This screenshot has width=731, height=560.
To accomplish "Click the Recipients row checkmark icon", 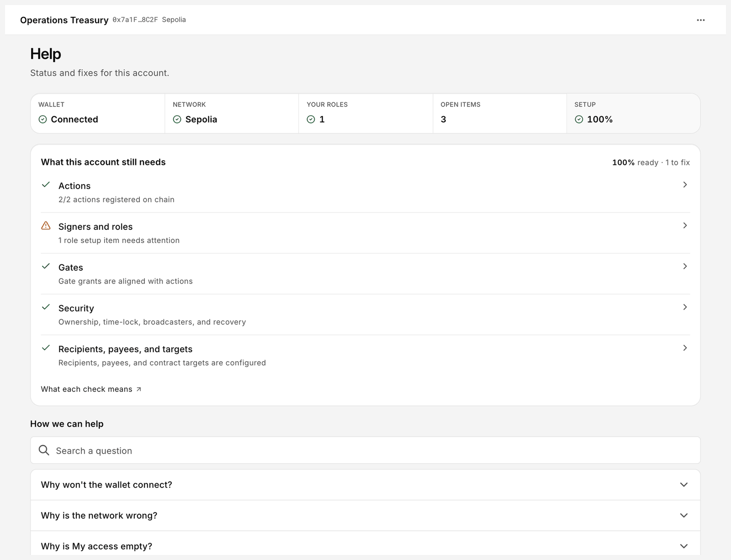I will coord(46,348).
